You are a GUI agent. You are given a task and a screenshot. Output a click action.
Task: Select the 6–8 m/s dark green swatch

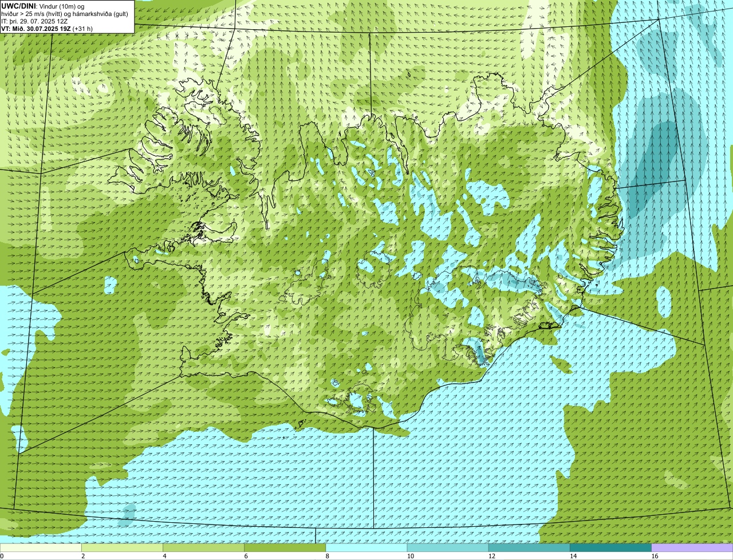tap(285, 547)
